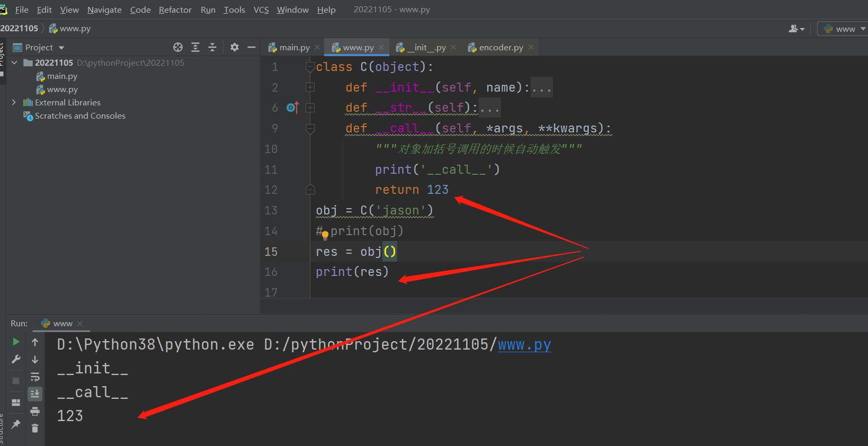
Task: Collapse the 20221105 project folder
Action: (x=14, y=63)
